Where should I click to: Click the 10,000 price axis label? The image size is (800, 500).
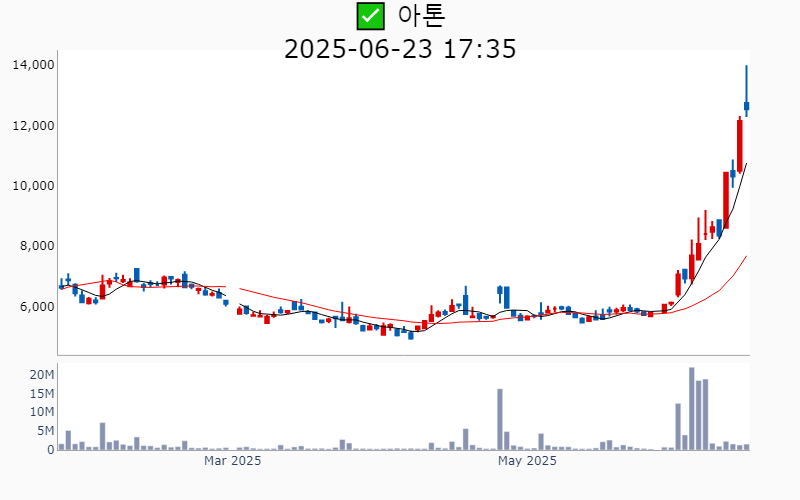pos(34,186)
